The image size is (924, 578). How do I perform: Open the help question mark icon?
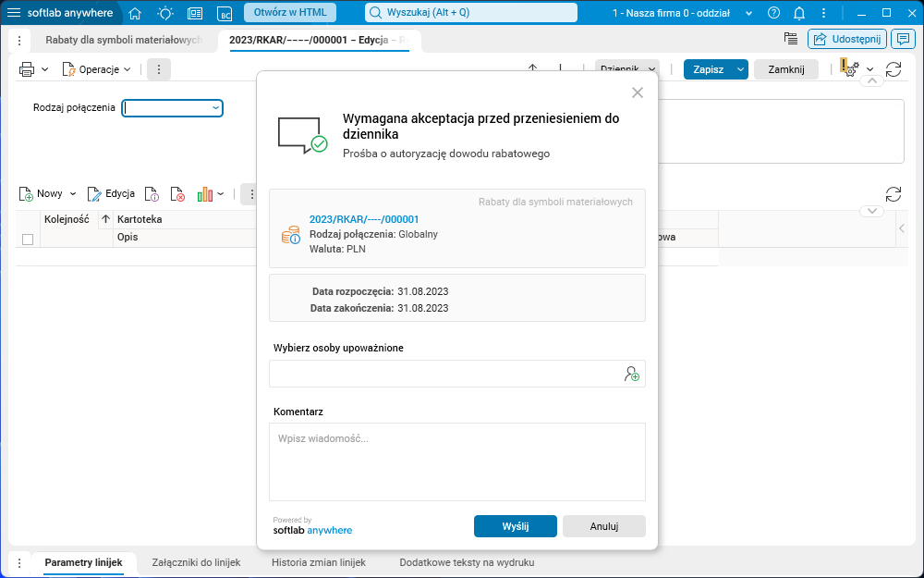point(773,13)
